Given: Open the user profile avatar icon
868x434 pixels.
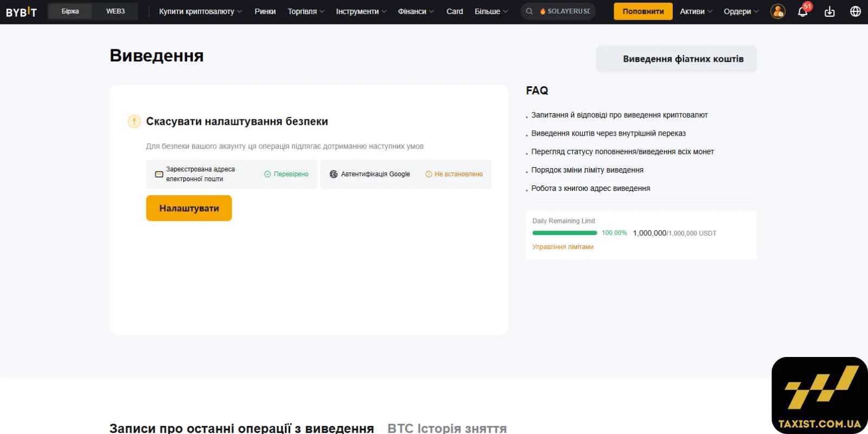Looking at the screenshot, I should pyautogui.click(x=777, y=11).
